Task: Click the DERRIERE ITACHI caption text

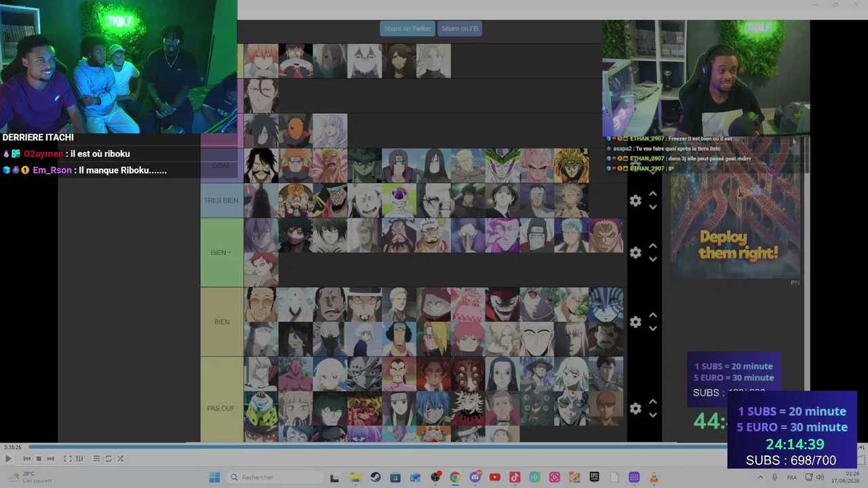Action: pyautogui.click(x=38, y=138)
